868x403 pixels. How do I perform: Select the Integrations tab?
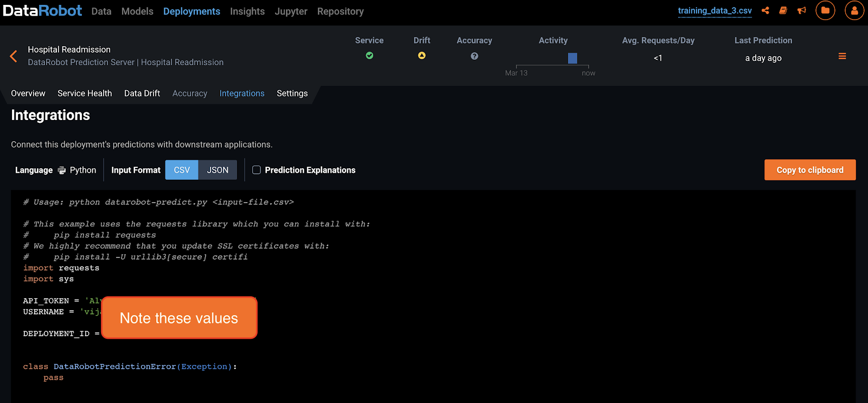click(242, 93)
